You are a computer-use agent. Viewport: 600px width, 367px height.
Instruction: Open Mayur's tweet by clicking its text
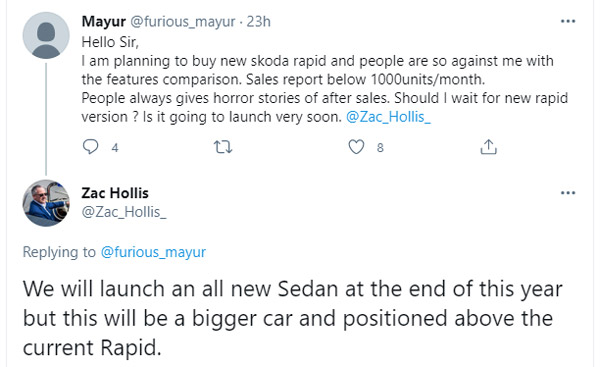pos(324,80)
